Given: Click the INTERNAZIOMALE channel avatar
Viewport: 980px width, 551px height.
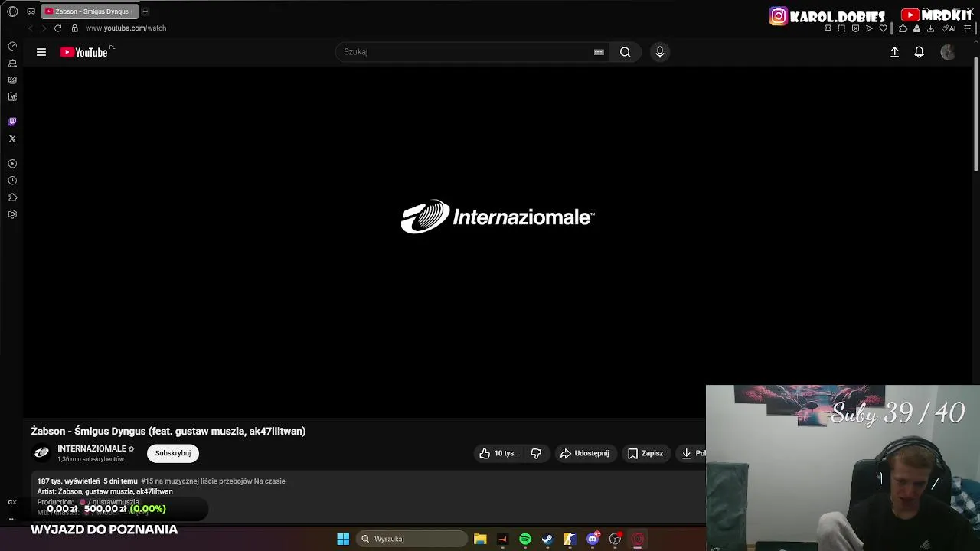Looking at the screenshot, I should click(42, 453).
